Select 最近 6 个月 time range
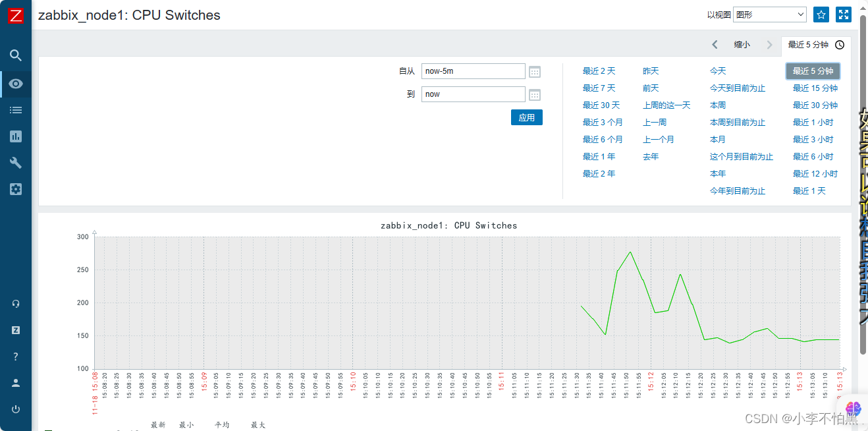868x431 pixels. [603, 140]
